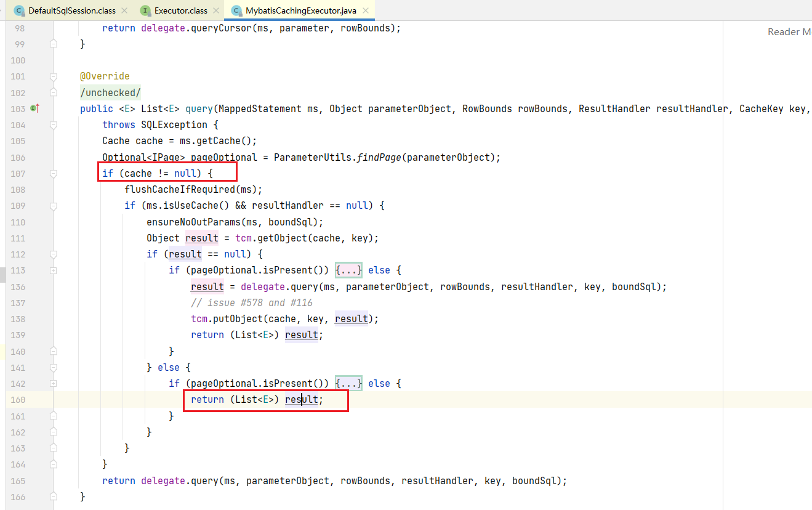Click the /unchecked/ folded annotation on line 102
The width and height of the screenshot is (812, 510).
tap(110, 93)
